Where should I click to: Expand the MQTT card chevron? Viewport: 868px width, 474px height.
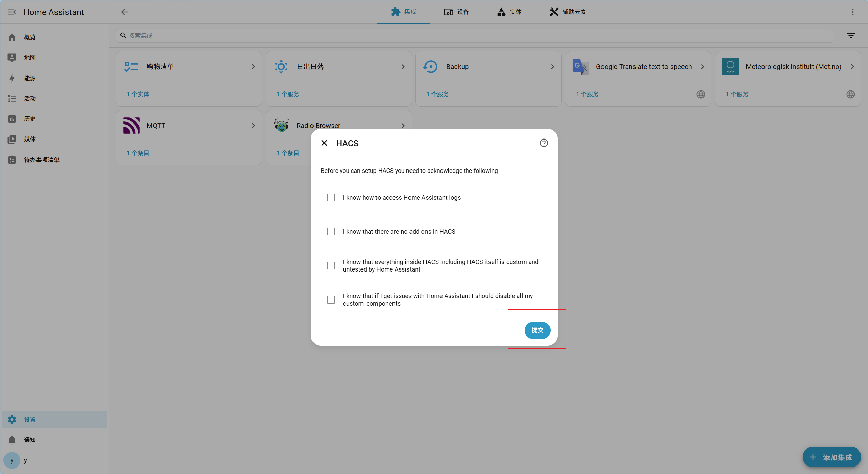pos(253,126)
